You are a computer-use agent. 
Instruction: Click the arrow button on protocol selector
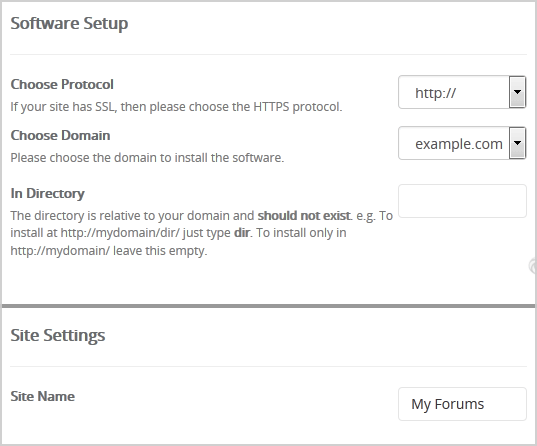click(x=517, y=92)
